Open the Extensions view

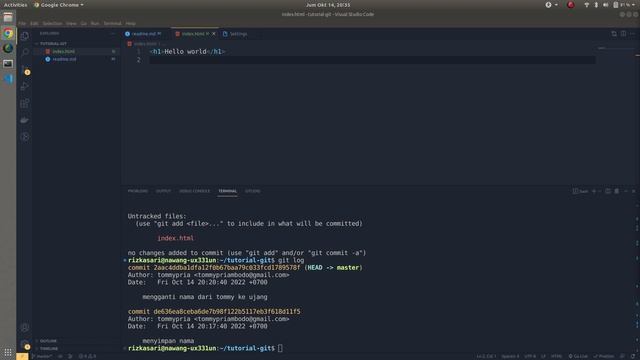(x=25, y=103)
